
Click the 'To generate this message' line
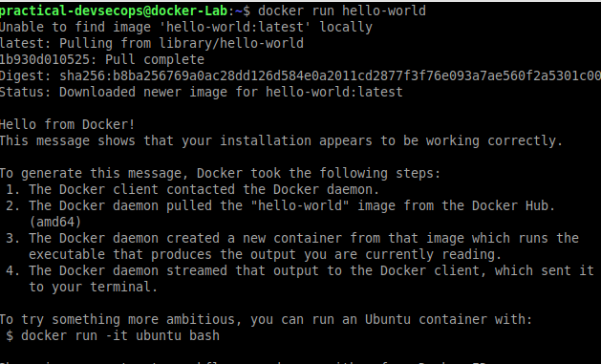click(220, 173)
